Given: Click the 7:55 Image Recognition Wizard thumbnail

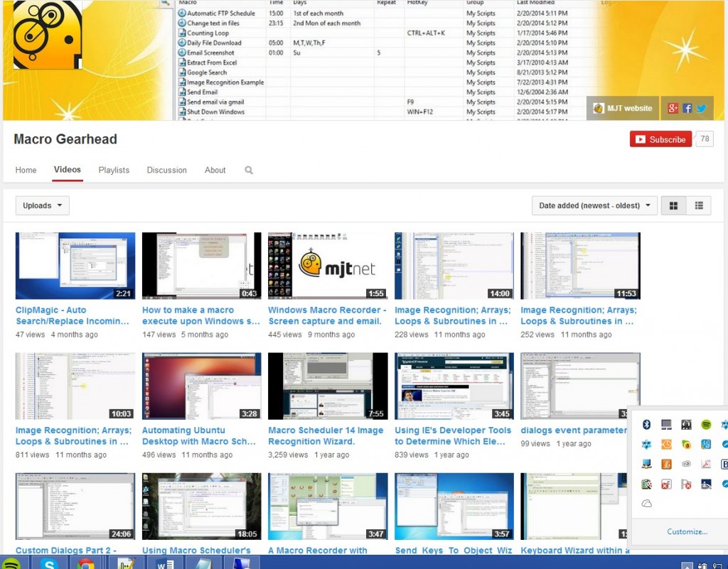Looking at the screenshot, I should click(x=328, y=386).
